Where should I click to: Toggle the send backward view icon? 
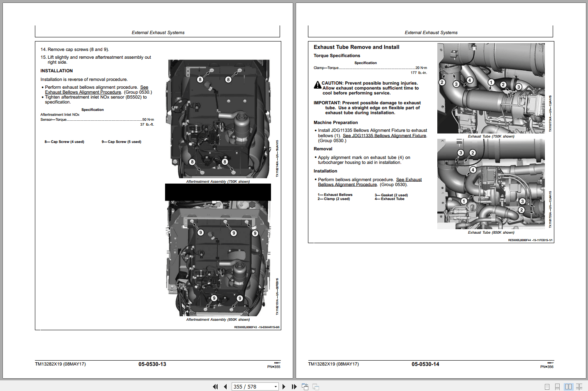[x=315, y=386]
